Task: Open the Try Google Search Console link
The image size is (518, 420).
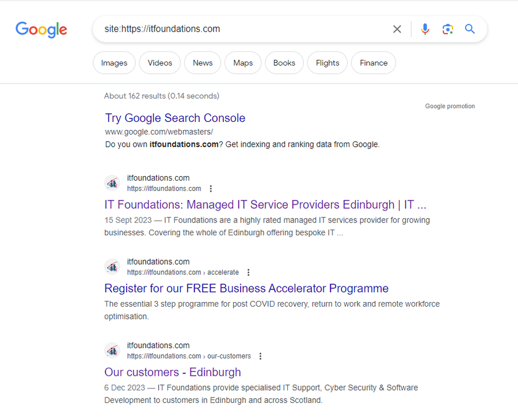Action: [x=175, y=118]
